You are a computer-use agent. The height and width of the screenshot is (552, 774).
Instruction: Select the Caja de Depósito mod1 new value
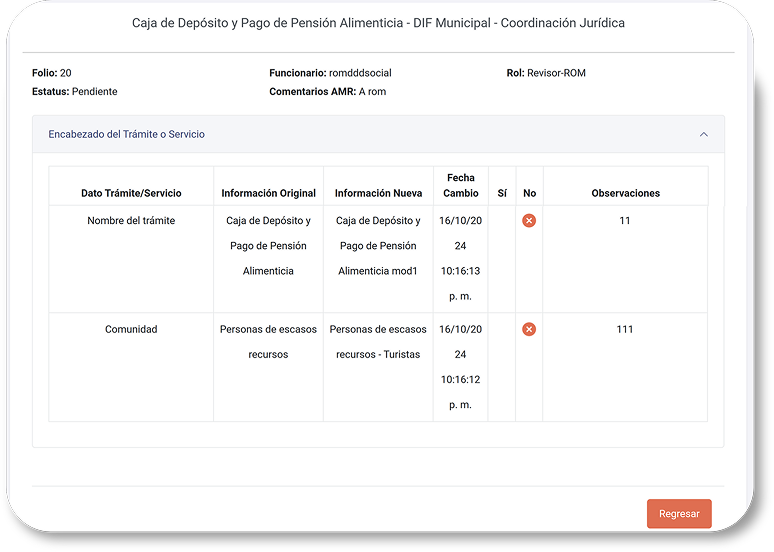click(x=378, y=246)
